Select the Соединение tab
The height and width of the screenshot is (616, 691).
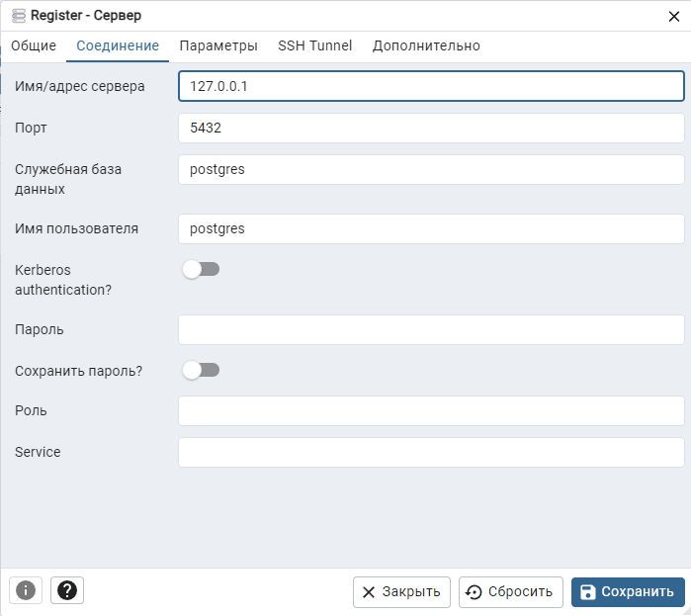[118, 45]
